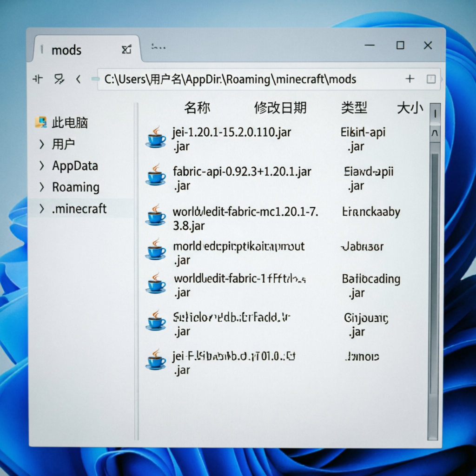The image size is (476, 476).
Task: Click the Java icon beside the file with type Jabnsor
Action: (156, 249)
